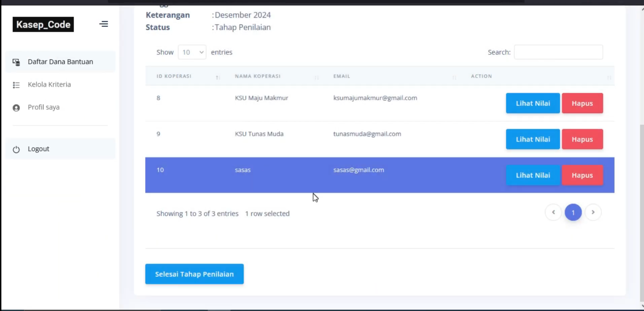Click the Tahap Penilaian status text
This screenshot has width=644, height=311.
pyautogui.click(x=243, y=27)
